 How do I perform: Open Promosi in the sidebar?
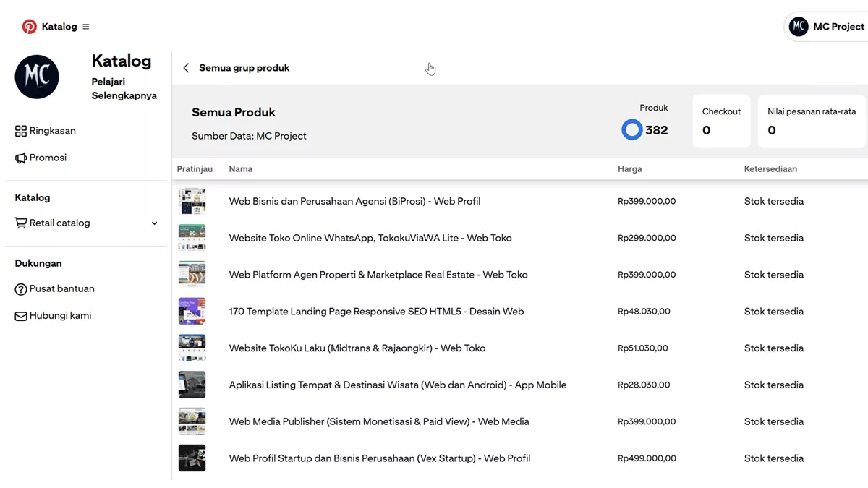pos(48,158)
